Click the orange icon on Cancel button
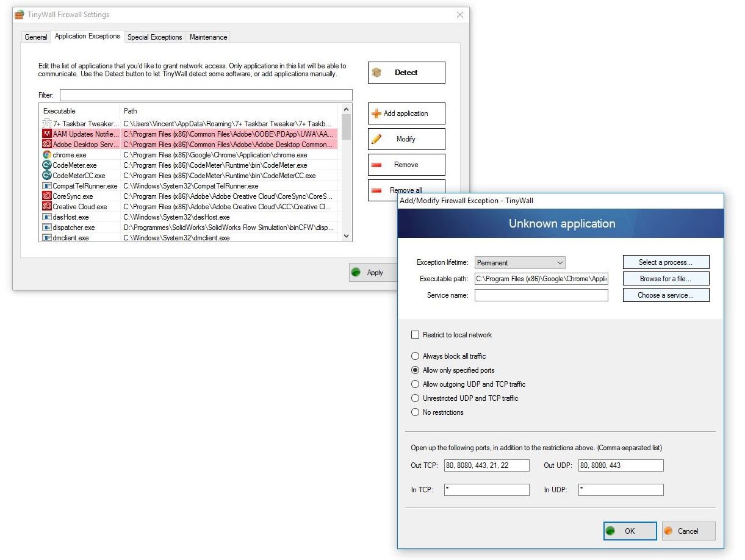The width and height of the screenshot is (745, 560). point(668,531)
